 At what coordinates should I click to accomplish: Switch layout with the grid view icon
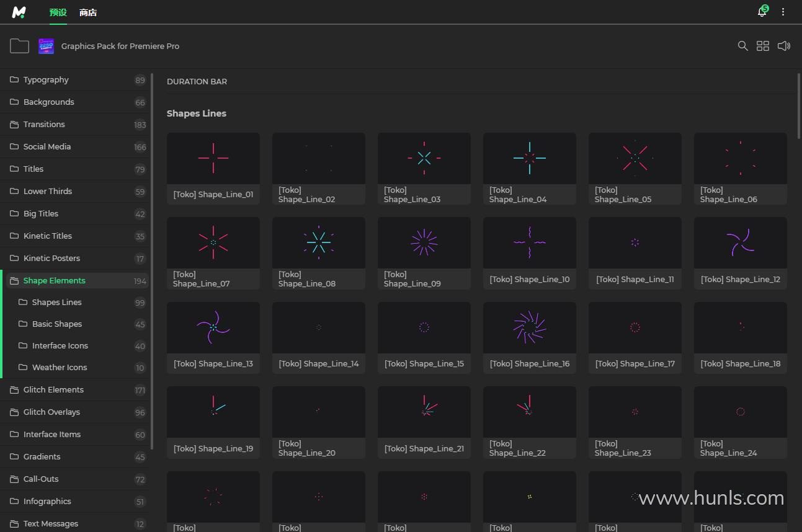click(x=763, y=46)
